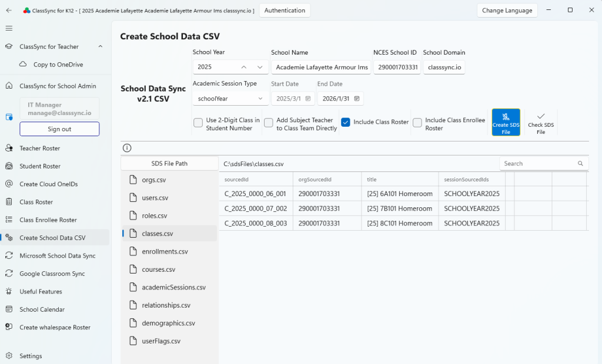The height and width of the screenshot is (364, 602).
Task: Select demographics.csv in the file list
Action: pos(169,323)
